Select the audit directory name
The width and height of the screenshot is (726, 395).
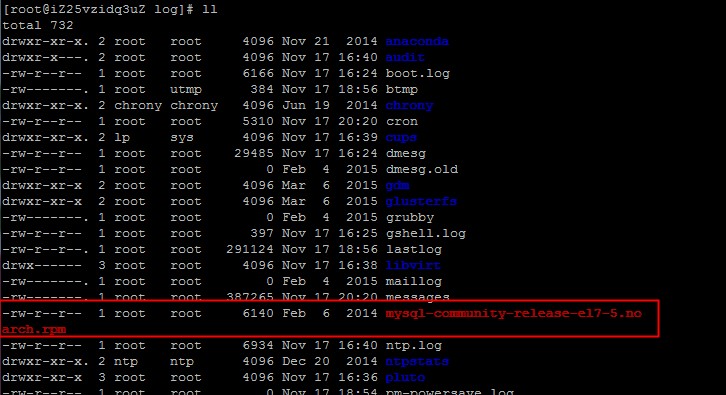pyautogui.click(x=405, y=57)
